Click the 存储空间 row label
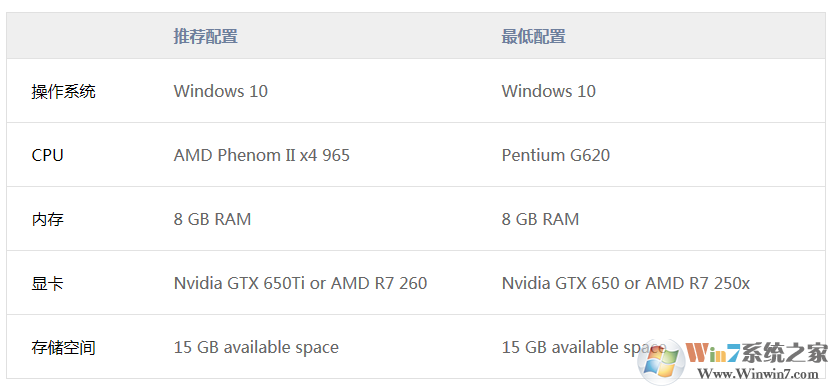 [x=63, y=348]
